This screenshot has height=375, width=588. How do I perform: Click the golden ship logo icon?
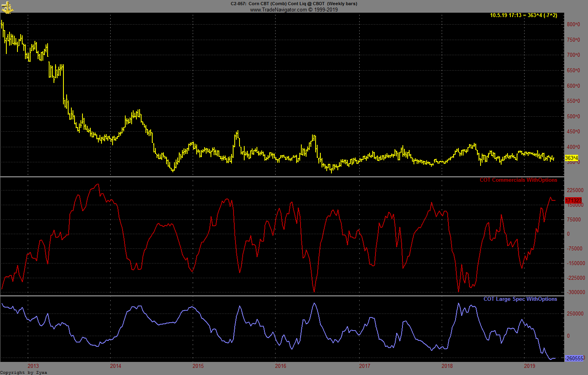(x=7, y=7)
